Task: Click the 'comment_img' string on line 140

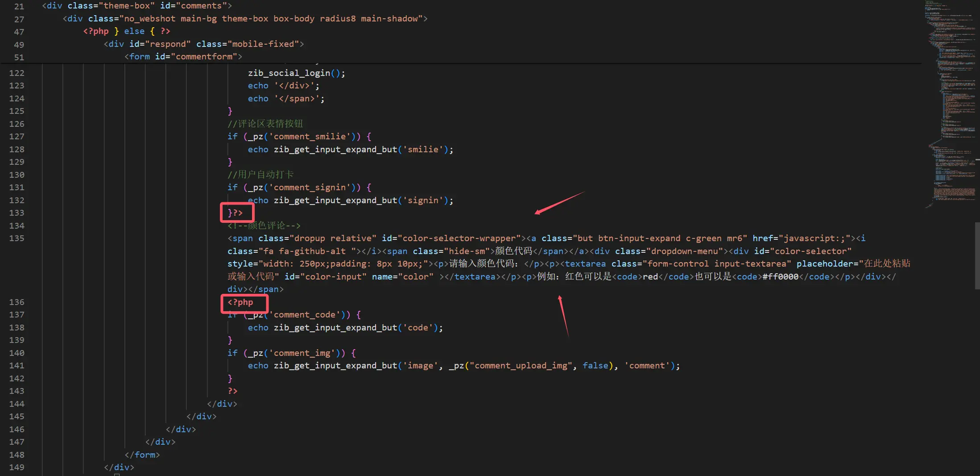Action: click(x=302, y=353)
